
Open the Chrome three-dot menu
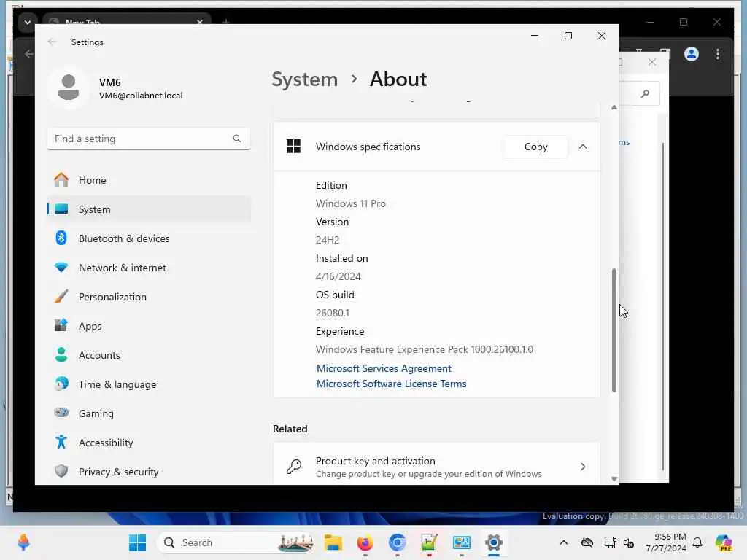[718, 54]
